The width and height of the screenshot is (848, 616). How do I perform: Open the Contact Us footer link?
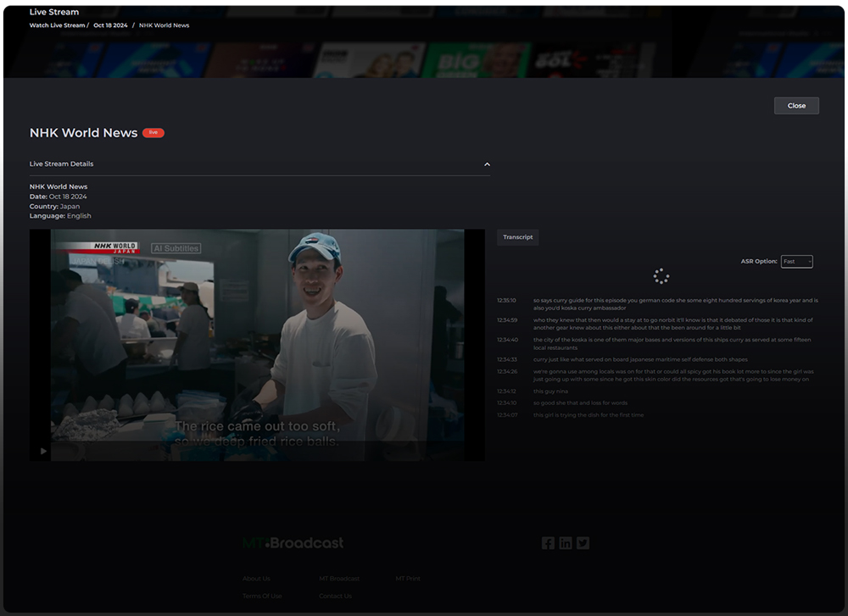click(336, 596)
